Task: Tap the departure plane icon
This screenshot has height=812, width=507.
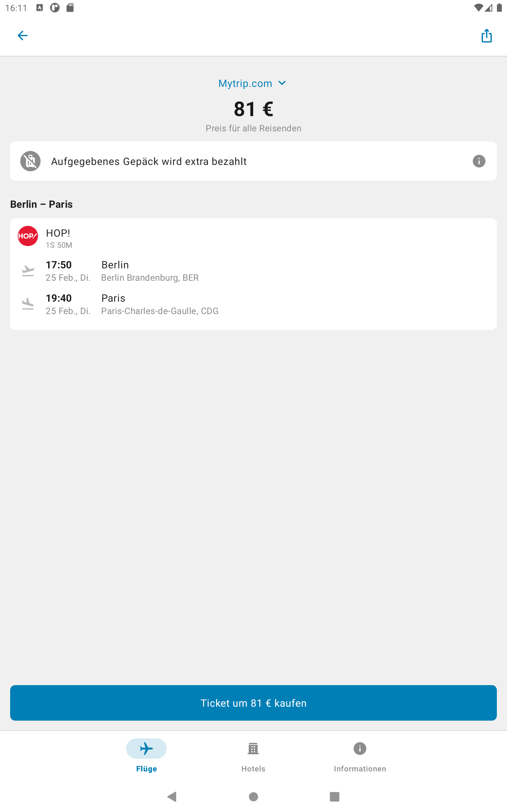Action: tap(28, 271)
